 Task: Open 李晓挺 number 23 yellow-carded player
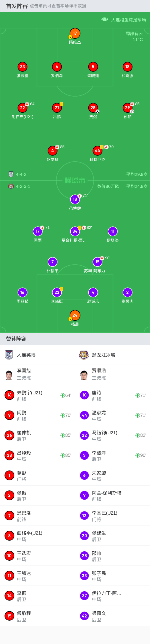point(57,292)
